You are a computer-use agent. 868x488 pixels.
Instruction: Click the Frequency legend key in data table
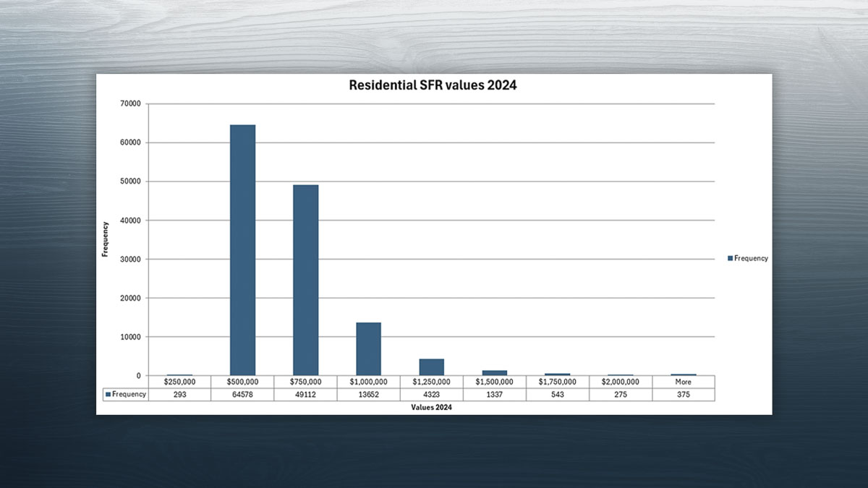pyautogui.click(x=109, y=394)
